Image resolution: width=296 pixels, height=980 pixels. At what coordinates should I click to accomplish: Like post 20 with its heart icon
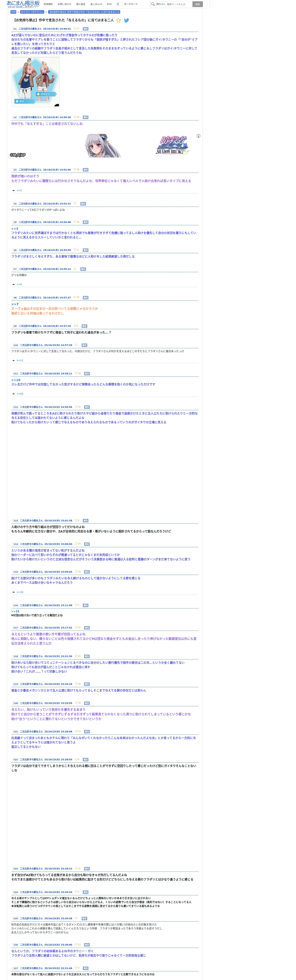coord(76,703)
